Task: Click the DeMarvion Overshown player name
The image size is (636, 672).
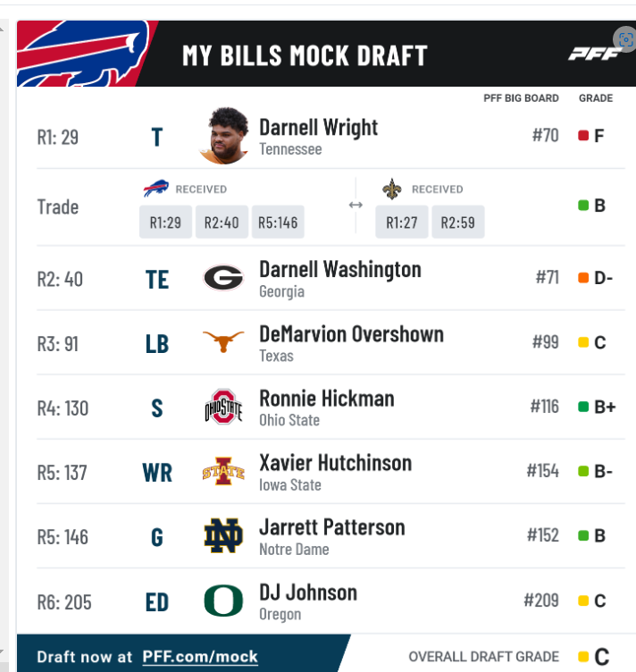Action: coord(352,334)
